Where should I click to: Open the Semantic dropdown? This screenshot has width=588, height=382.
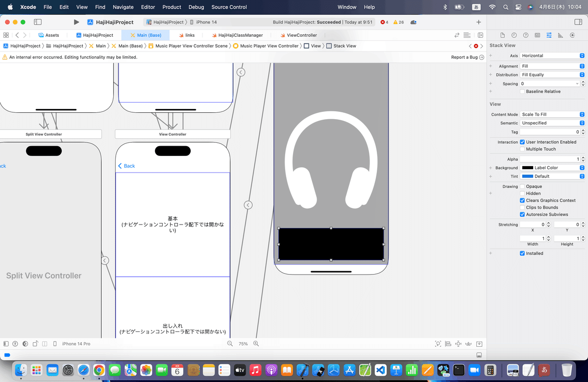(x=552, y=123)
